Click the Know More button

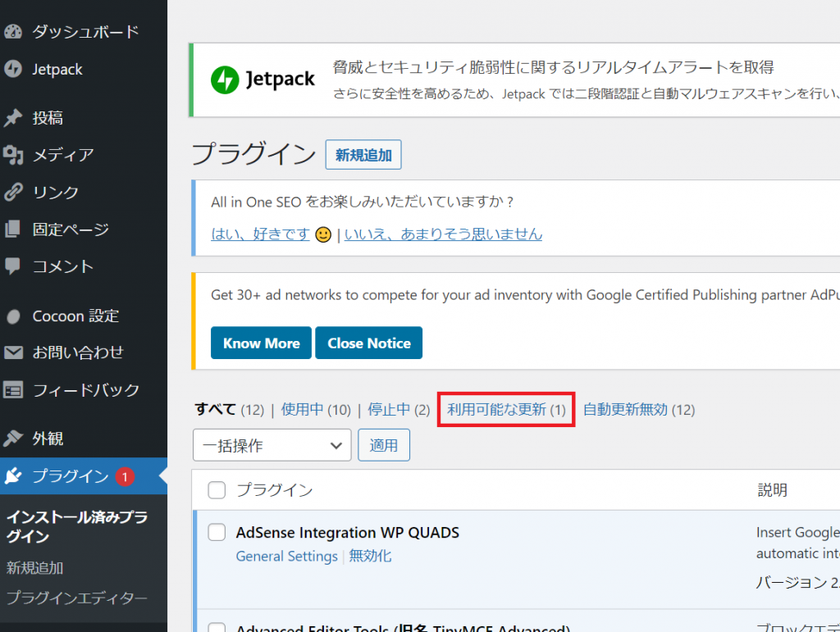point(261,343)
